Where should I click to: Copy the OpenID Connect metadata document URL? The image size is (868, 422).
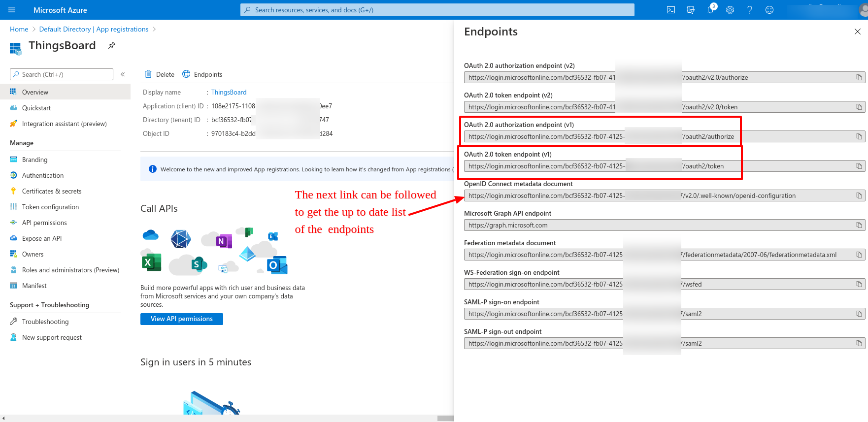(859, 195)
